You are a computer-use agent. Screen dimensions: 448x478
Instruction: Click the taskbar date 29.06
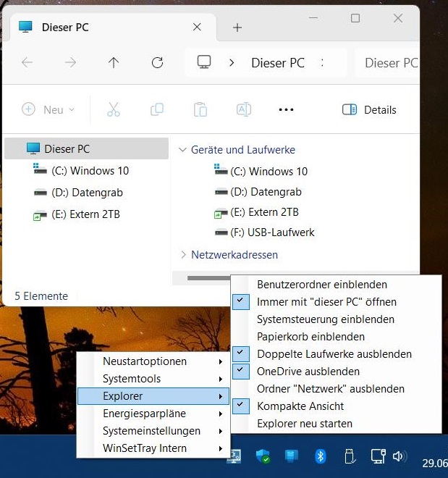435,463
